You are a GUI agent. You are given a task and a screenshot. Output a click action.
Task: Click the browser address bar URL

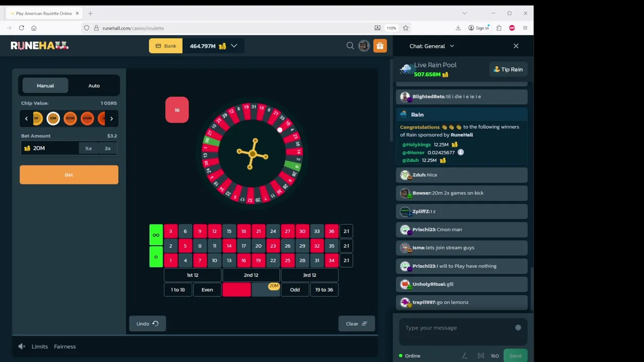pos(133,28)
